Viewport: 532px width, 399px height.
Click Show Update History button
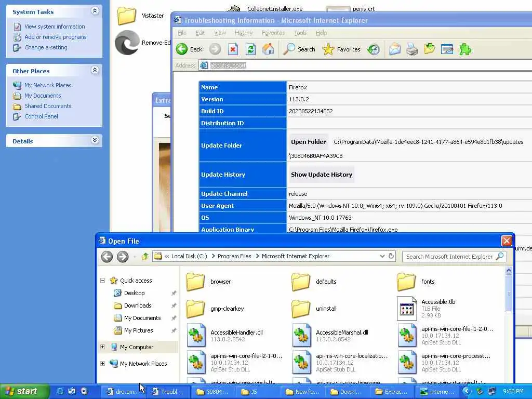pos(322,175)
